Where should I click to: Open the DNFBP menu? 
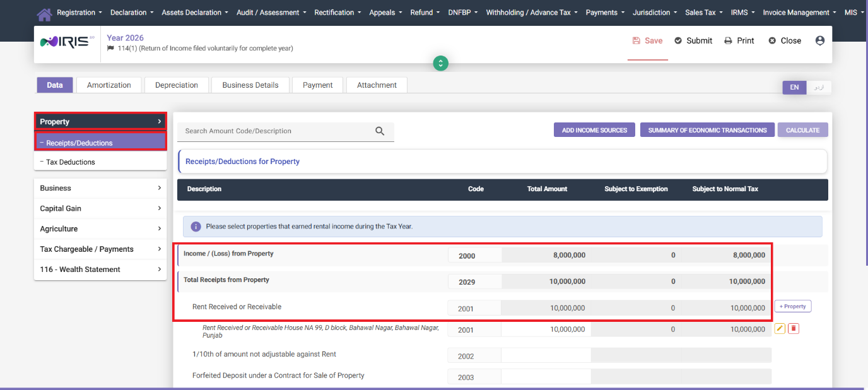[x=463, y=13]
